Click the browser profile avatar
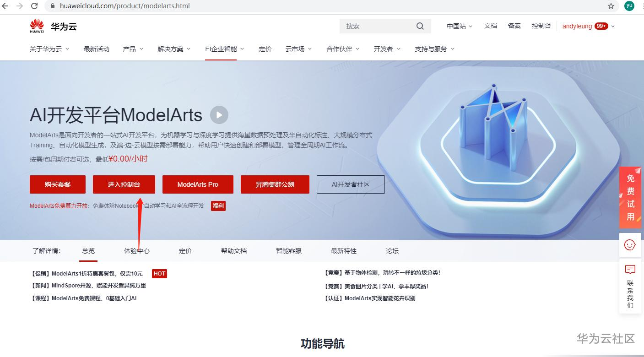Screen dimensions: 644x357 click(x=629, y=5)
